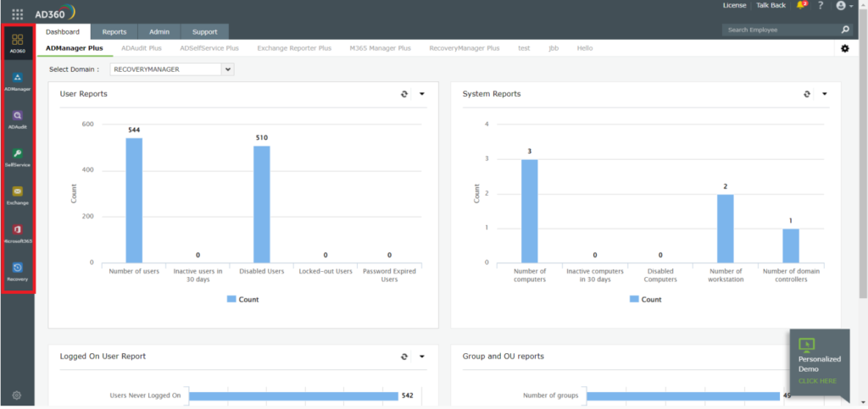Open SelfService from the sidebar

click(17, 158)
